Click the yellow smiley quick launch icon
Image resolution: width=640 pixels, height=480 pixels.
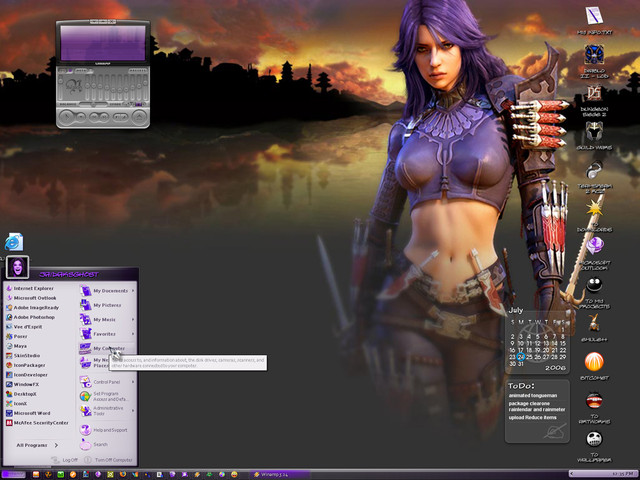[x=234, y=474]
